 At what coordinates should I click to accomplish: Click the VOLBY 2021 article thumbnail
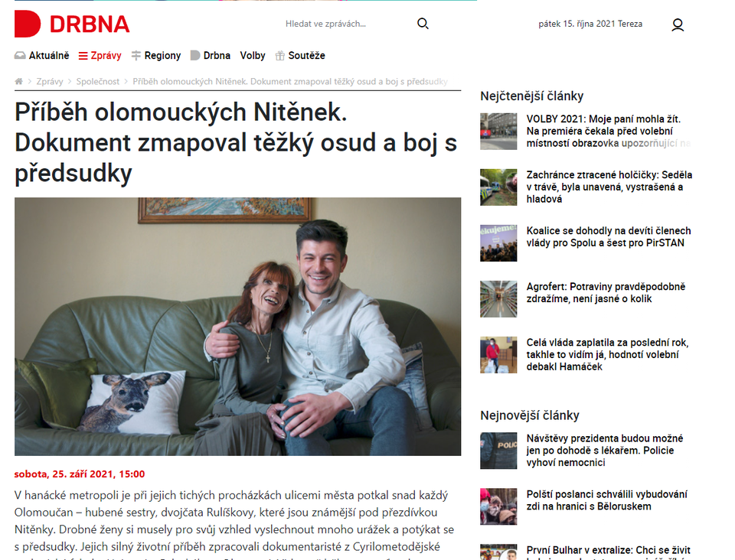tap(498, 131)
